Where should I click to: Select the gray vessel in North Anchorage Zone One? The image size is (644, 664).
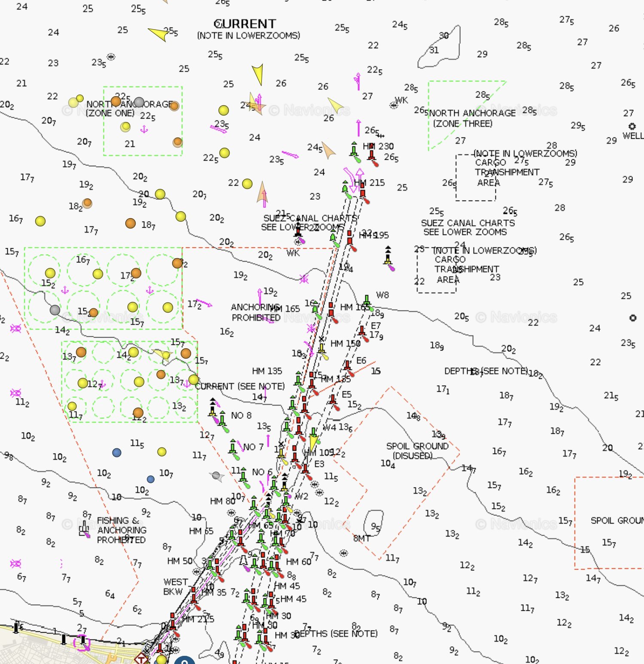(x=139, y=102)
